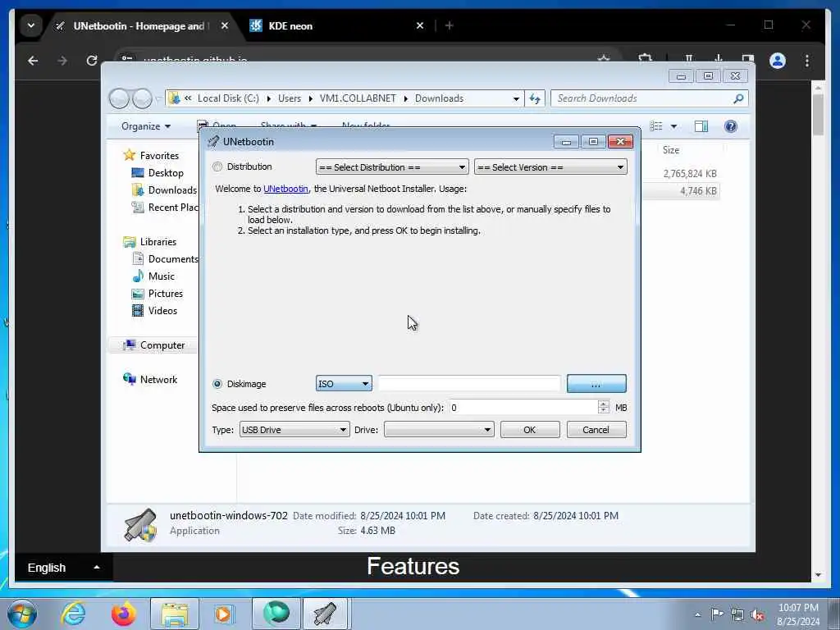Close the KDE neon browser tab

[420, 25]
